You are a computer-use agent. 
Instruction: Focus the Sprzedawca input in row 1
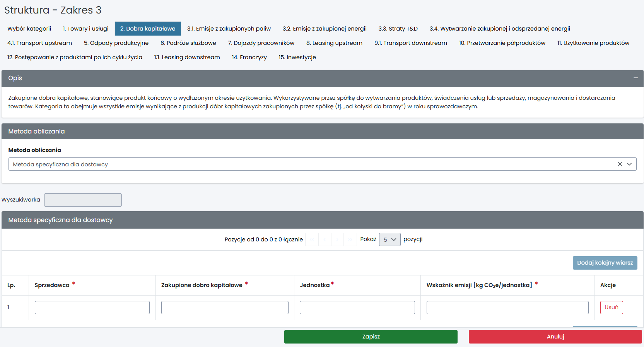coord(92,308)
